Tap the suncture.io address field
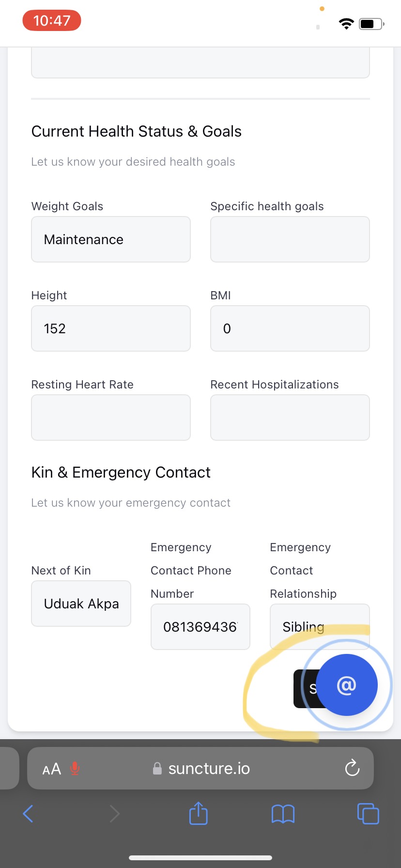The image size is (401, 868). click(208, 768)
